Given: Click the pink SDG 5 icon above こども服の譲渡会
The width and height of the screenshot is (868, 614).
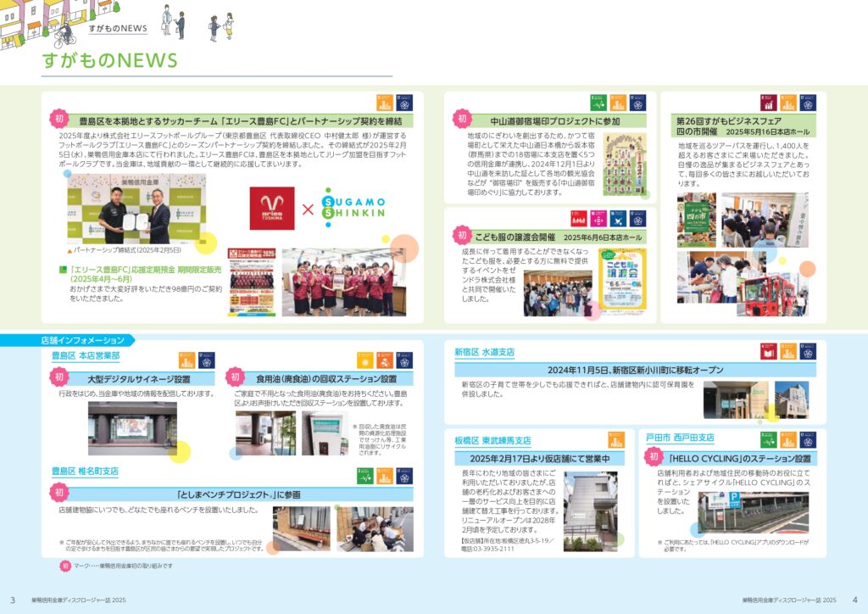Looking at the screenshot, I should click(598, 219).
